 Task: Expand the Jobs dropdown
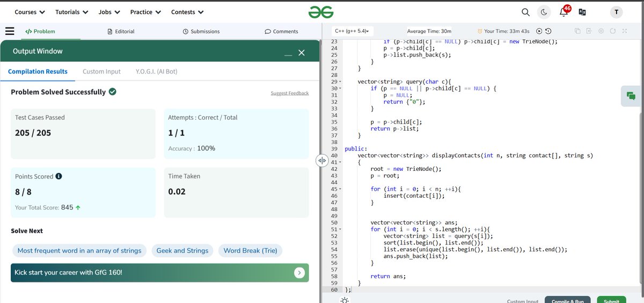109,12
